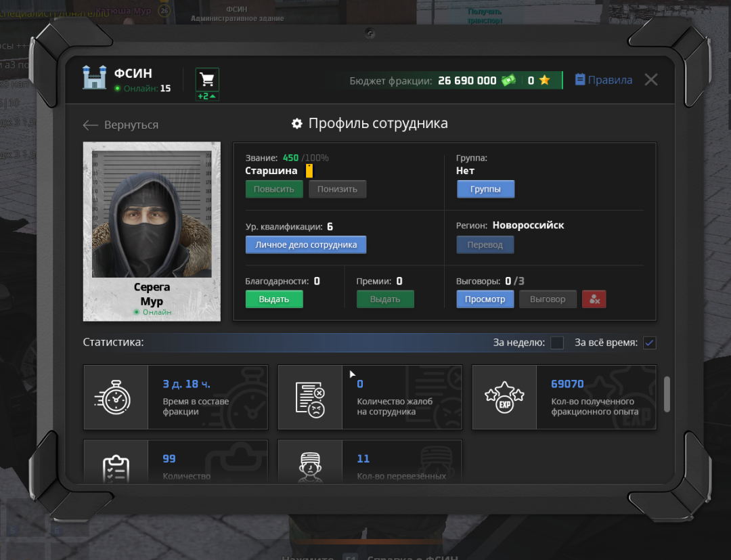This screenshot has width=731, height=560.
Task: Open the Группы groups selection
Action: [485, 190]
